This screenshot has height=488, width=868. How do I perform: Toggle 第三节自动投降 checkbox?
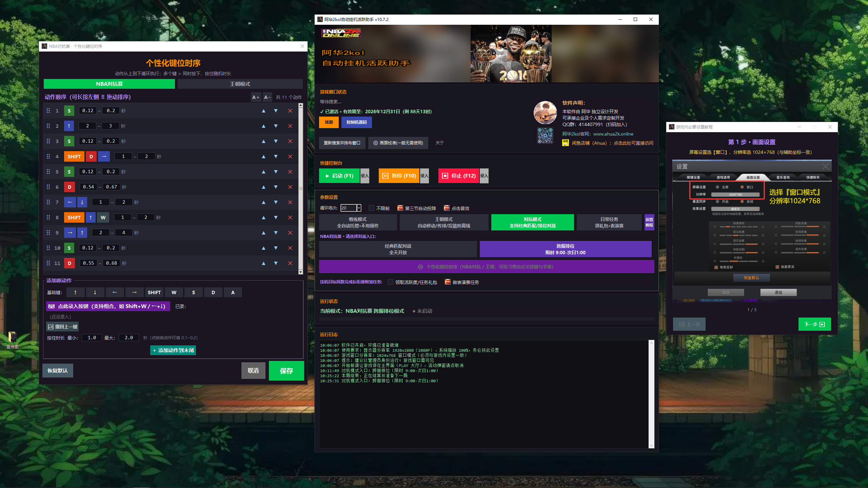coord(400,208)
